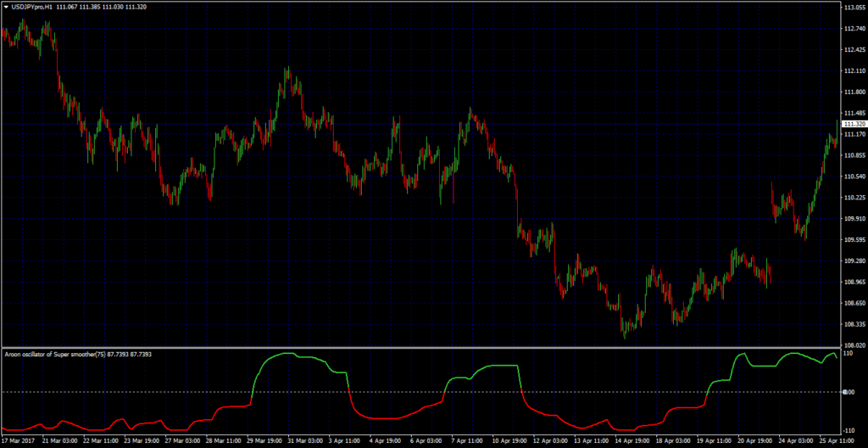
Task: Click the 110 level on oscillator scale
Action: [849, 353]
